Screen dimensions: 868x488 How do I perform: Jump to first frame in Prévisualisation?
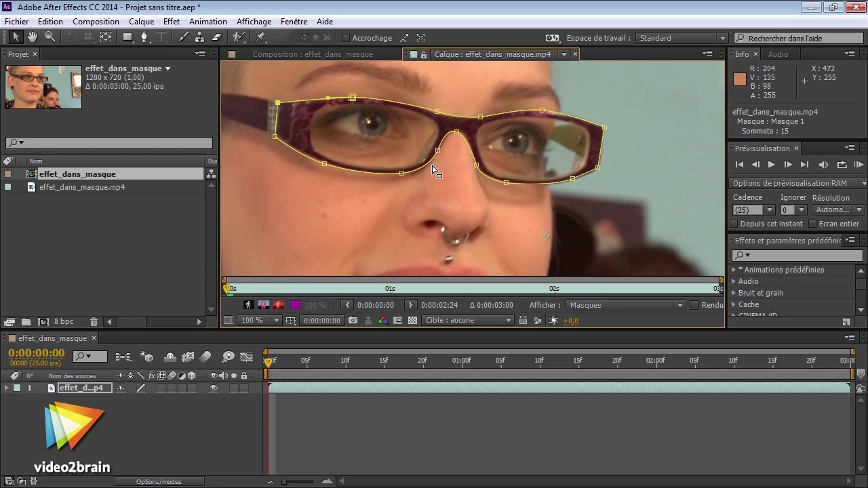pyautogui.click(x=739, y=165)
